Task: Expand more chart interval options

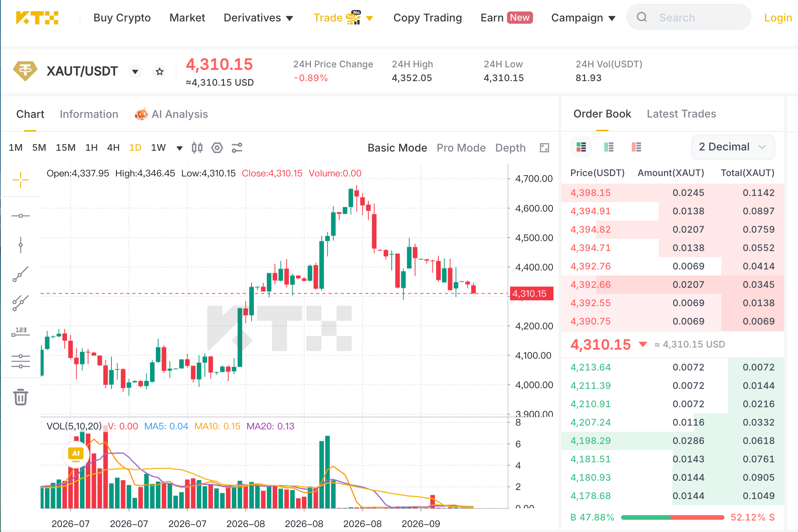Action: point(179,148)
